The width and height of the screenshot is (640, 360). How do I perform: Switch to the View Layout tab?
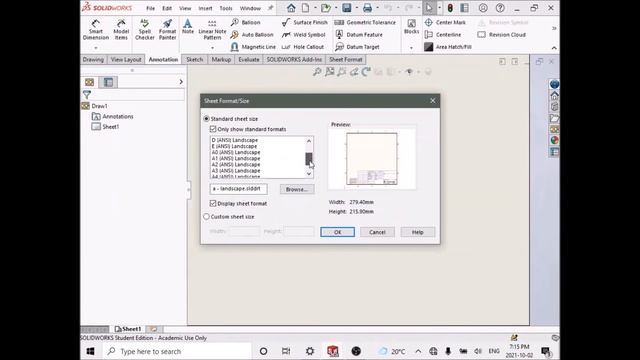tap(126, 60)
